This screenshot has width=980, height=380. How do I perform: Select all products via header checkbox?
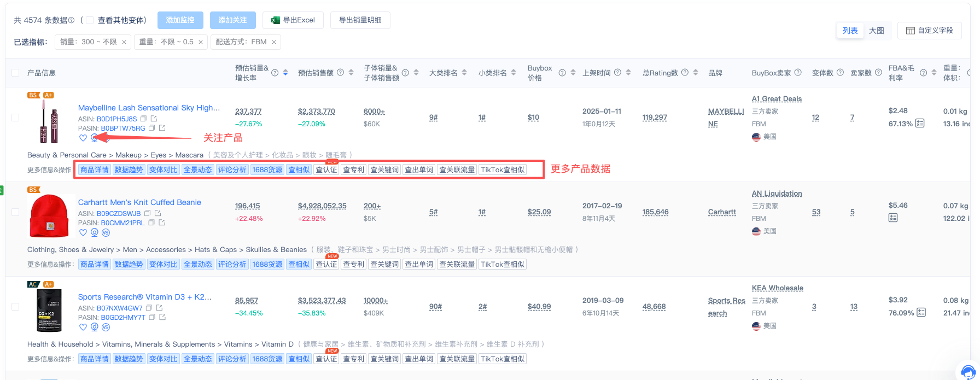(x=15, y=73)
